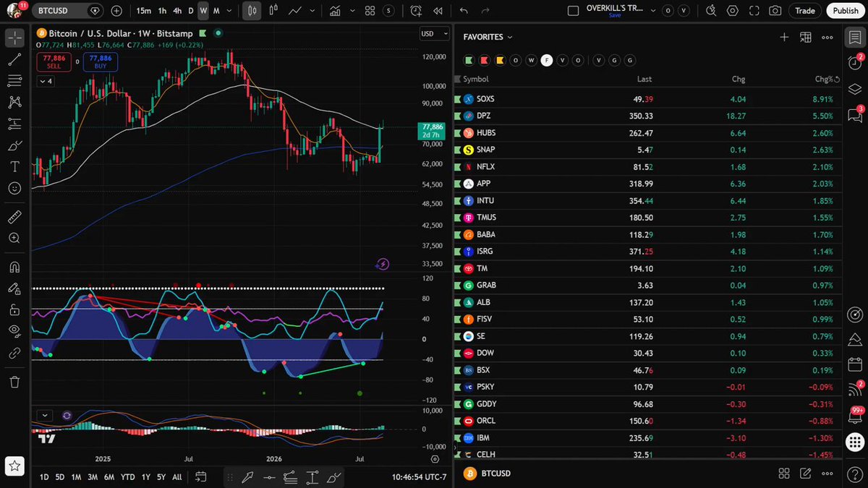868x488 pixels.
Task: Filter watchlist by green flag
Action: (468, 60)
